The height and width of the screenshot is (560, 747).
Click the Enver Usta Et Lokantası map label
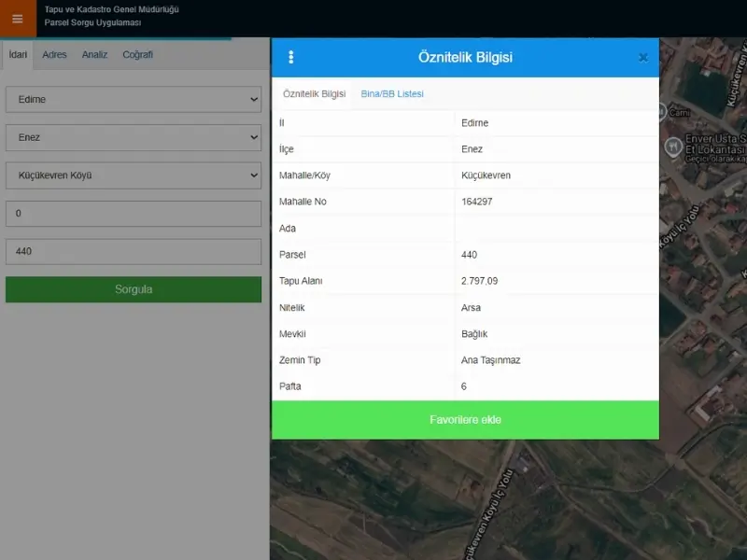[715, 145]
